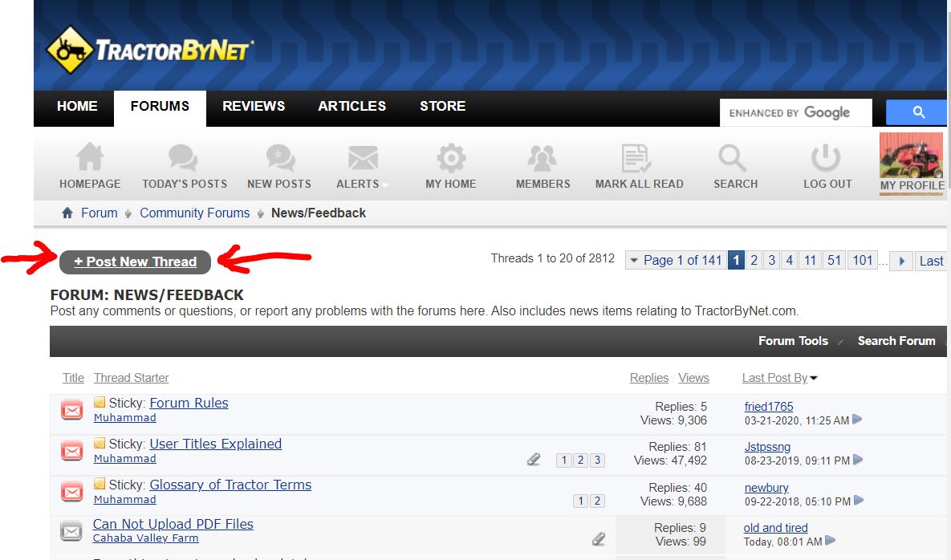951x560 pixels.
Task: Go to page 2 of threads
Action: tap(754, 261)
